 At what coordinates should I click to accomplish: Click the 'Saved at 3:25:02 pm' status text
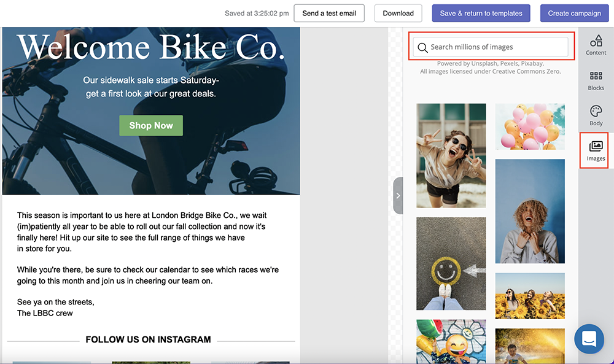(257, 14)
